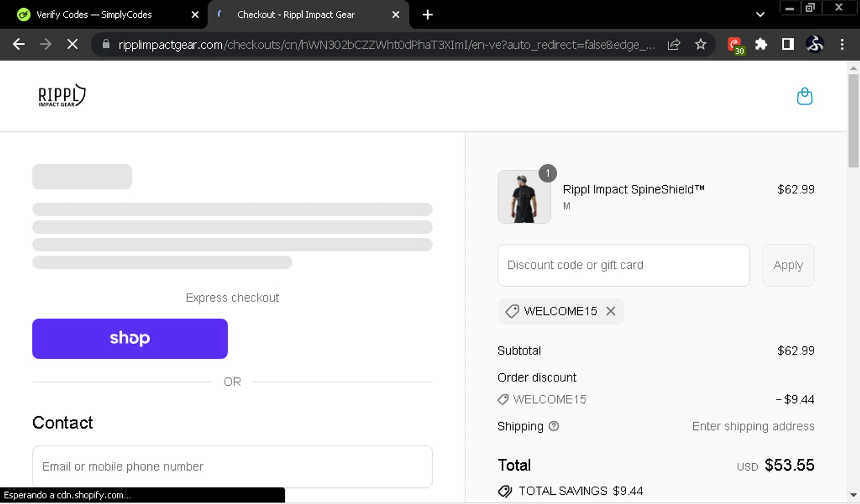Click the order discount WELCOME15 tag icon
Image resolution: width=860 pixels, height=504 pixels.
coord(503,399)
